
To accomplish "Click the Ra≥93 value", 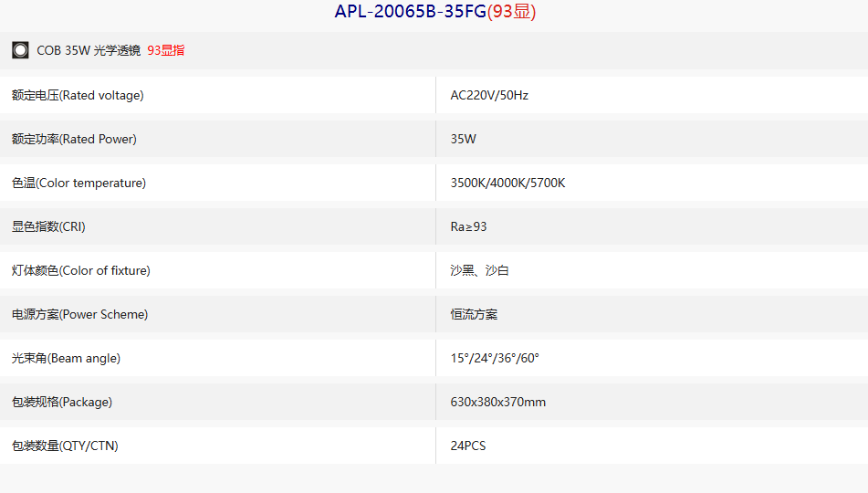I will coord(468,226).
